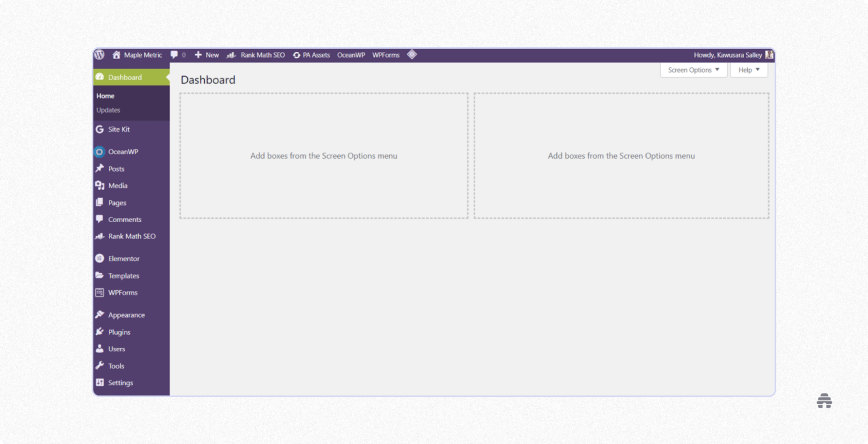Screen dimensions: 868x444
Task: Open WPForms in the admin bar
Action: [x=386, y=55]
